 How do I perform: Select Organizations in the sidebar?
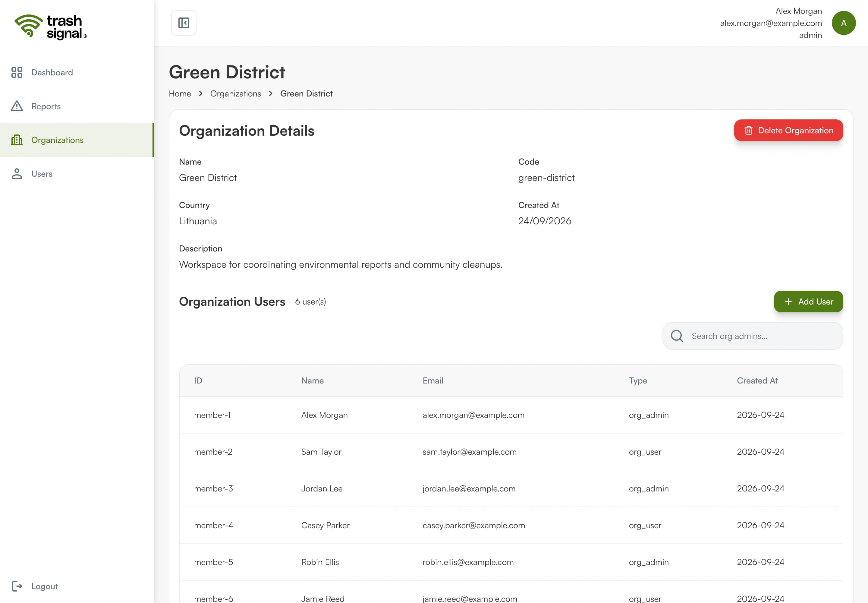click(77, 140)
